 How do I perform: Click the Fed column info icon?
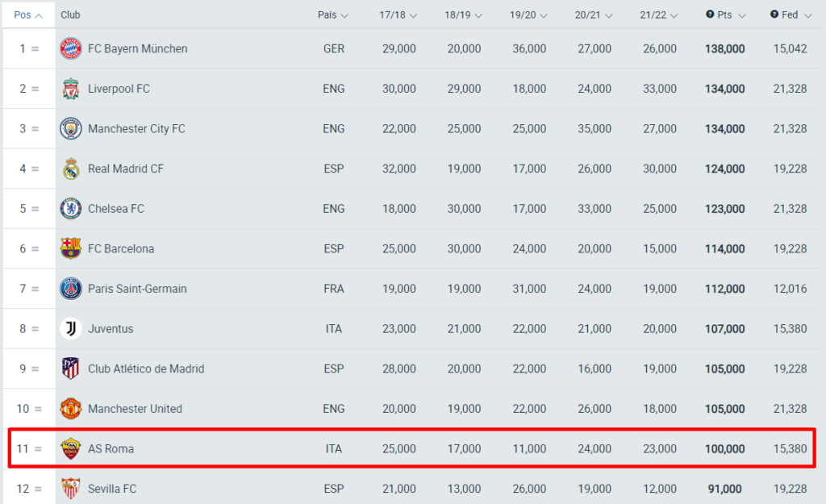pyautogui.click(x=774, y=15)
